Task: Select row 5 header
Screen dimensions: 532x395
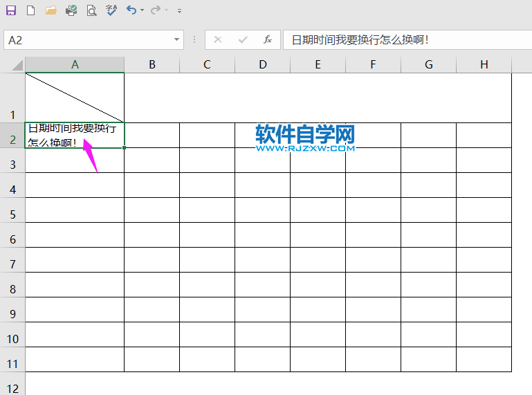Action: 12,210
